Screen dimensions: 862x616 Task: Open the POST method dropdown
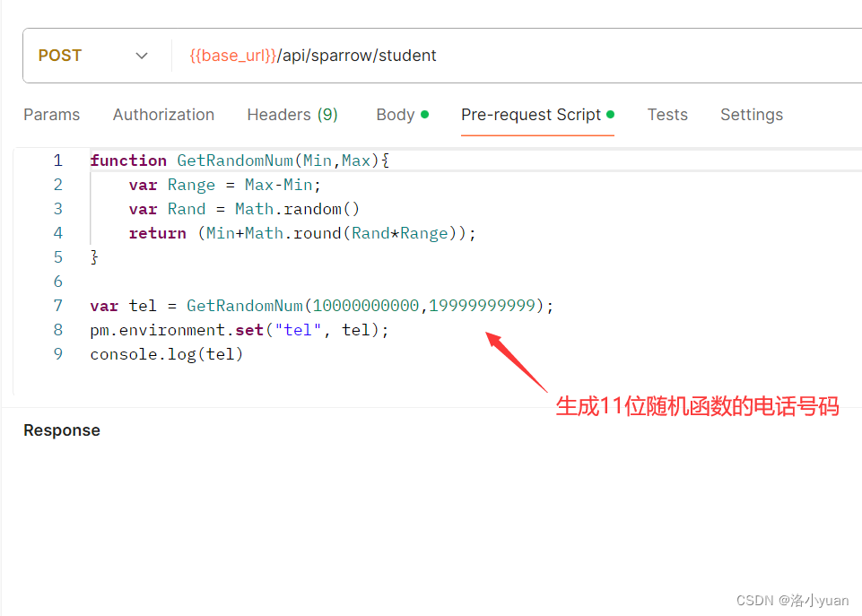(93, 56)
